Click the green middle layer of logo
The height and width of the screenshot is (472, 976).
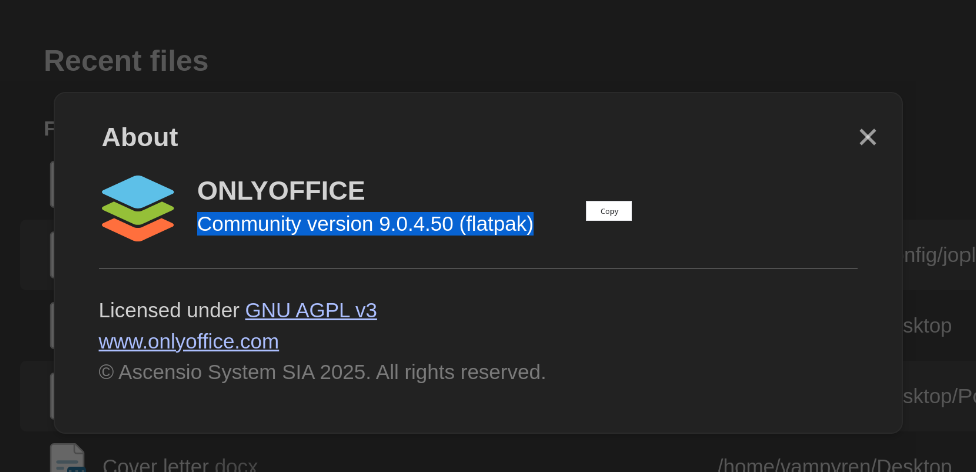coord(138,213)
